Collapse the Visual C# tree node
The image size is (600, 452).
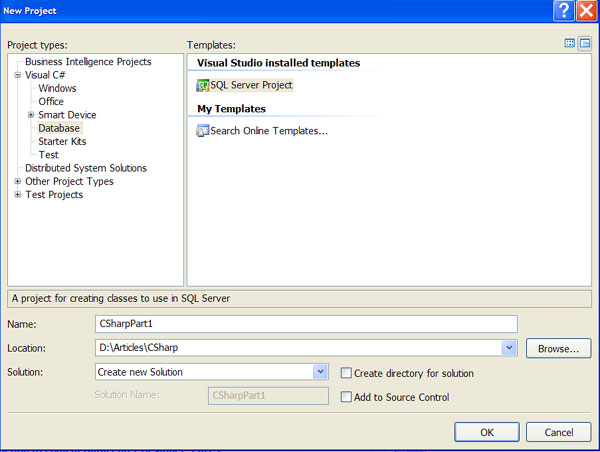point(18,75)
